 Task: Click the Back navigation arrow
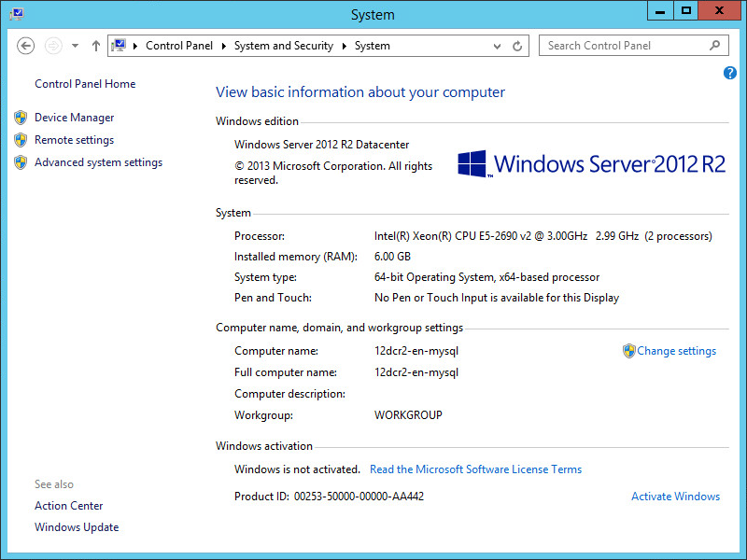coord(26,46)
